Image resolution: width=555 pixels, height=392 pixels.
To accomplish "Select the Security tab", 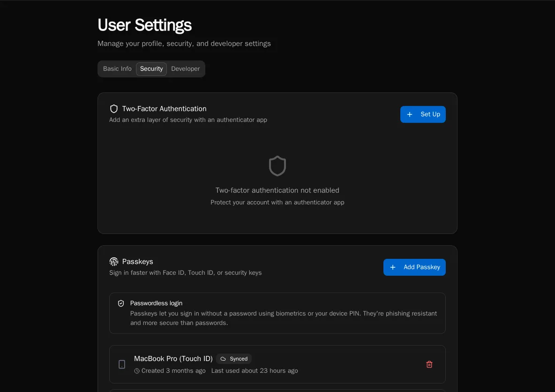I will pyautogui.click(x=151, y=69).
